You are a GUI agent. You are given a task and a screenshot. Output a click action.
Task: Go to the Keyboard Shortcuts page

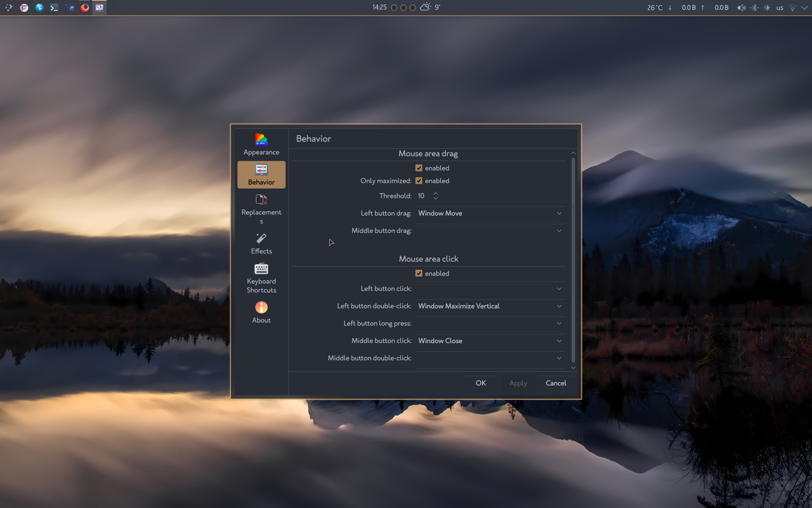[x=261, y=278]
